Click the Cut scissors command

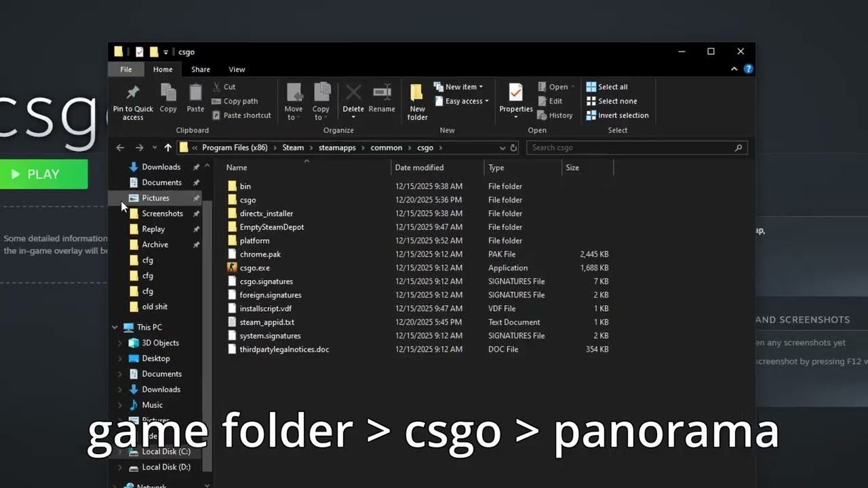point(224,87)
